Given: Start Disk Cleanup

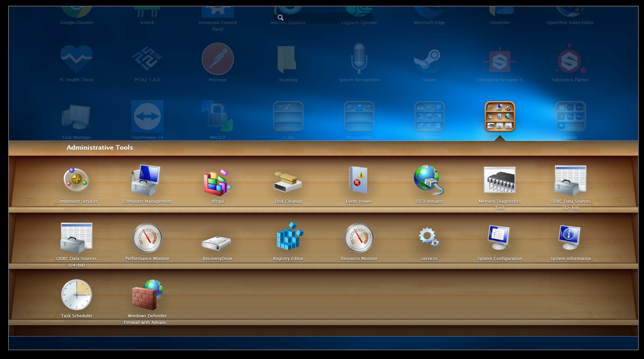Looking at the screenshot, I should pos(288,182).
